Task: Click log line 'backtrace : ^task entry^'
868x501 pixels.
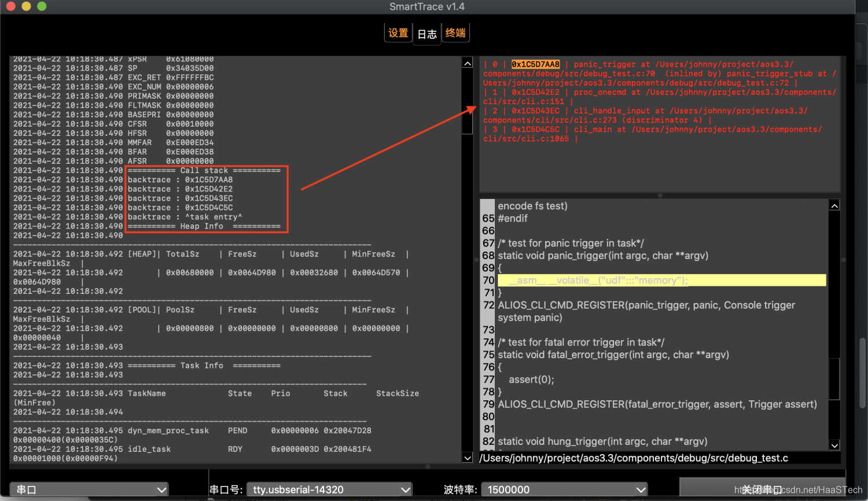Action: (x=185, y=217)
